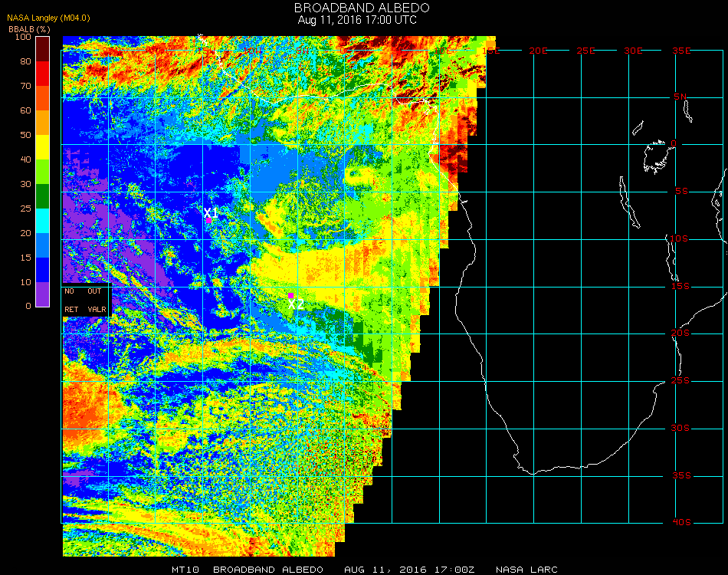Select the dark red 80-100 legend swatch

point(43,49)
